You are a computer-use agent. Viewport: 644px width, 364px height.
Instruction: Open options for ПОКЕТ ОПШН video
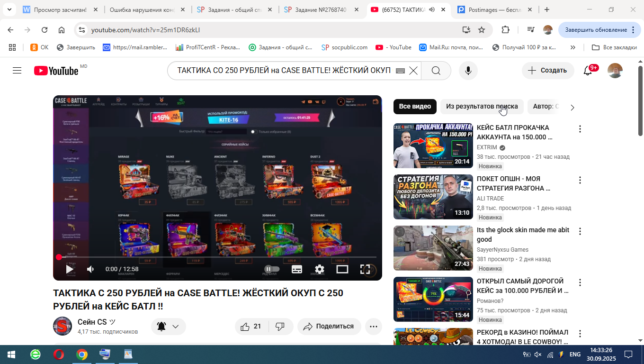[580, 180]
